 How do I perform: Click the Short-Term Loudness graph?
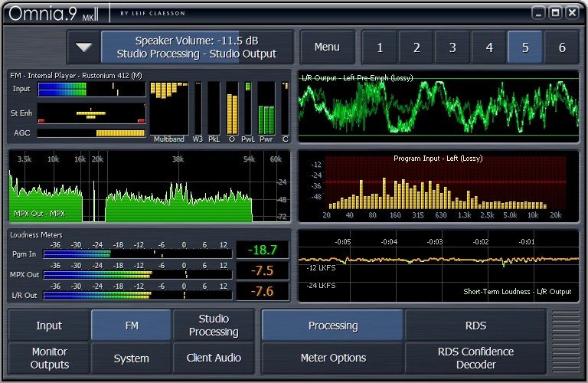pyautogui.click(x=439, y=266)
